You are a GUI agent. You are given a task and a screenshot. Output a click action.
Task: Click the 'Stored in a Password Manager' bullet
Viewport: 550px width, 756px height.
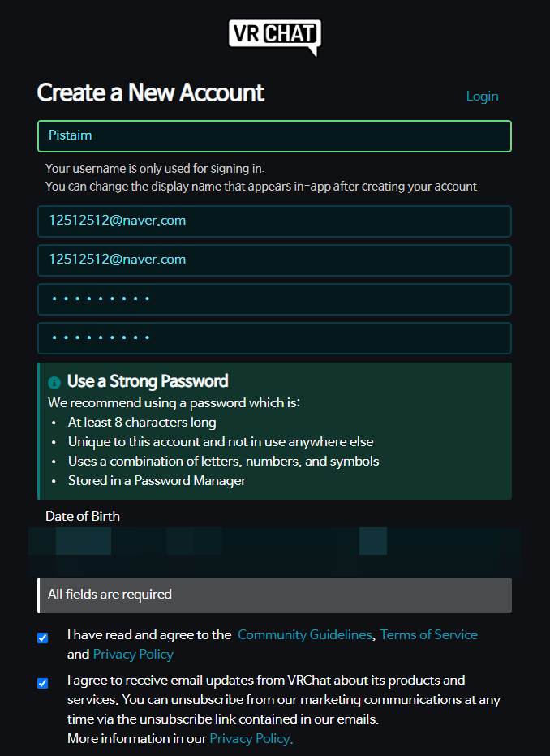tap(157, 480)
